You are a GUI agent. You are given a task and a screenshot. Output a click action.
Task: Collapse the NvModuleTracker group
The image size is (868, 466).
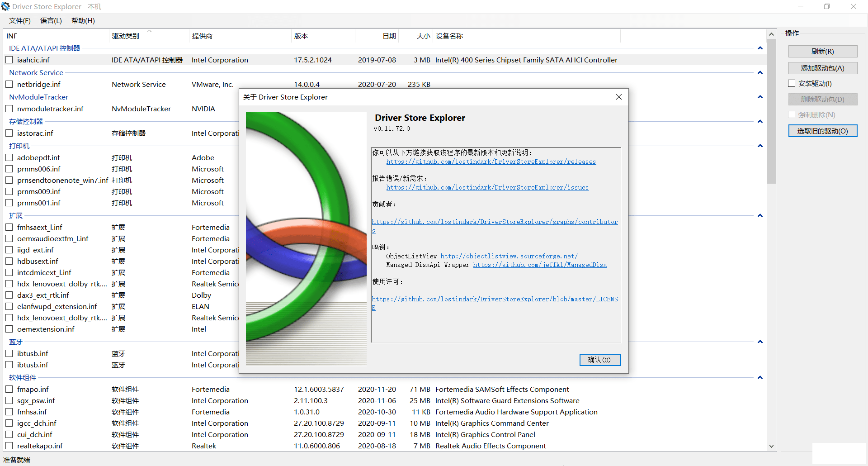point(760,97)
